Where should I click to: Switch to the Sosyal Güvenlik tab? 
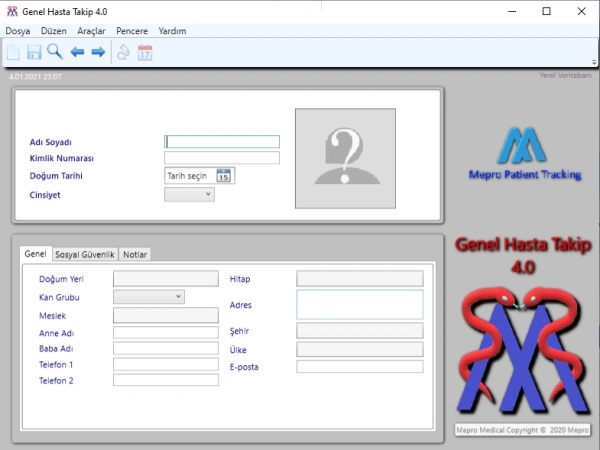(x=85, y=255)
